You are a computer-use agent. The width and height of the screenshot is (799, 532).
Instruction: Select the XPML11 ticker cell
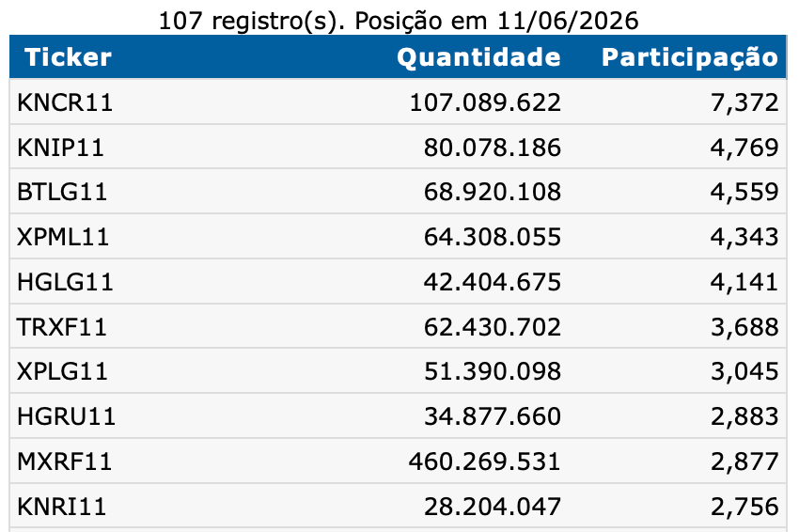[63, 237]
